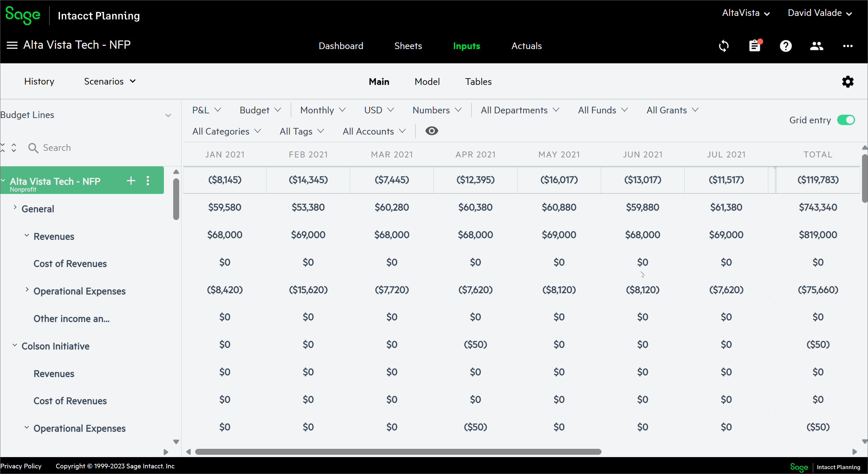Viewport: 868px width, 474px height.
Task: Open the Numbers format dropdown
Action: tap(437, 110)
